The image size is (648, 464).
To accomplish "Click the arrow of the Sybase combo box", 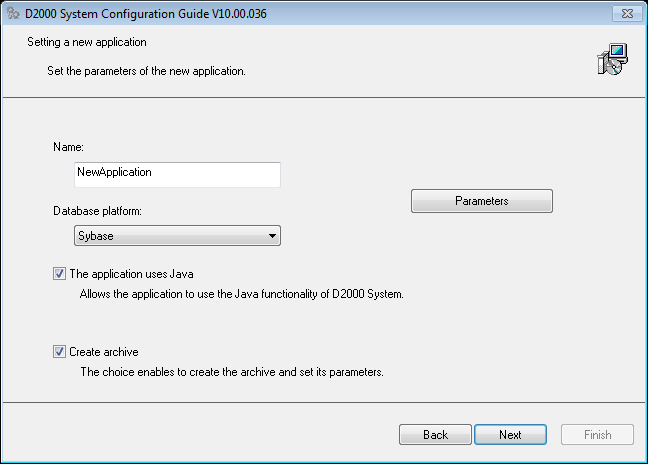I will click(271, 236).
